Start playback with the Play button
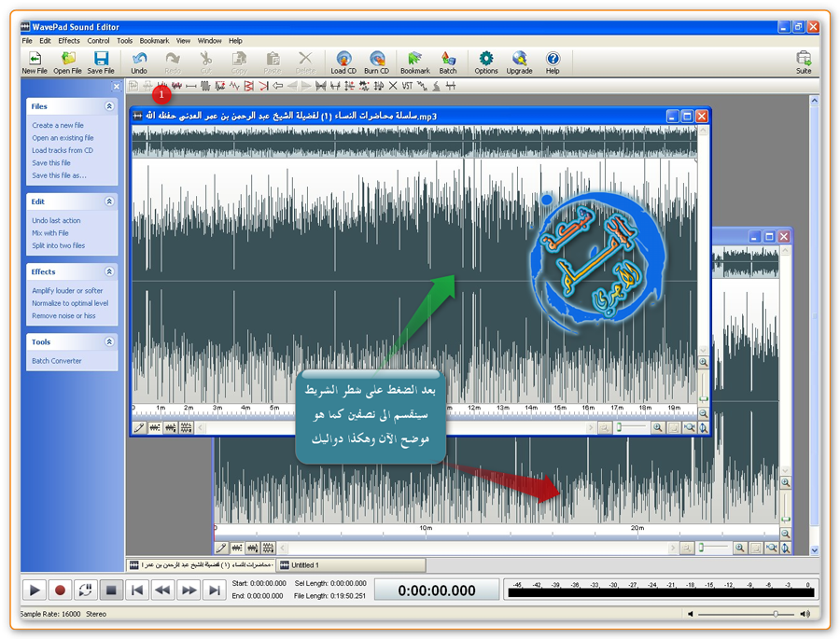 tap(35, 590)
